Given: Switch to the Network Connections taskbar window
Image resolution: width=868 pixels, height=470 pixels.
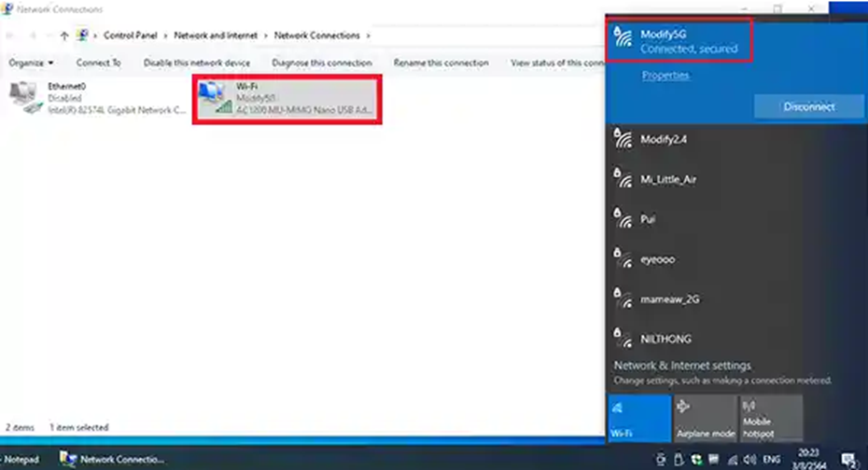Looking at the screenshot, I should pyautogui.click(x=112, y=459).
